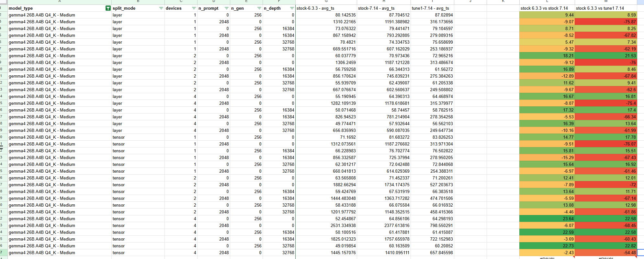Select the cell with value 657.845598
Image resolution: width=644 pixels, height=259 pixels.
(x=432, y=253)
